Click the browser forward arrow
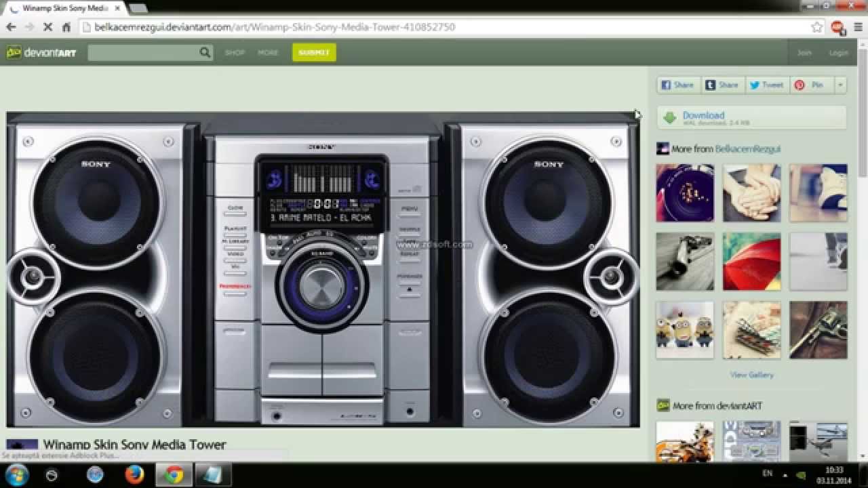868x488 pixels. (29, 27)
